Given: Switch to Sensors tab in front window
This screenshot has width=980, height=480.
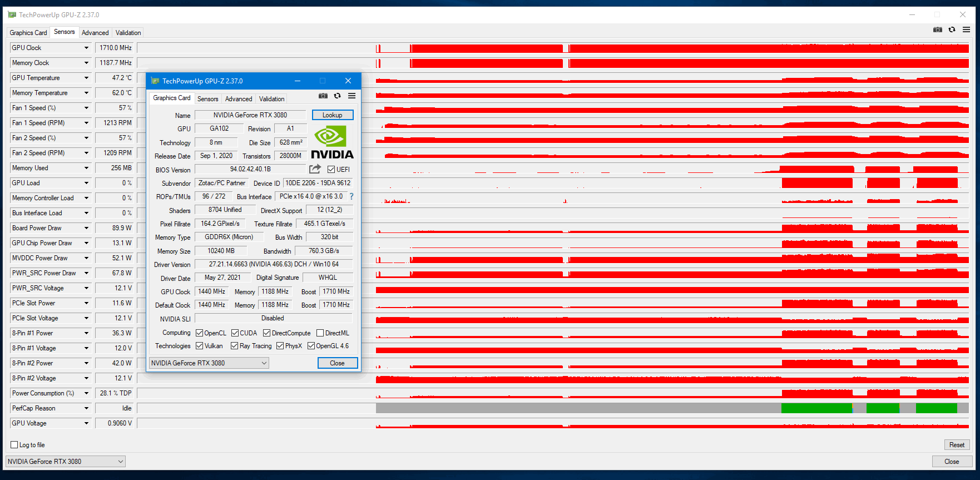Looking at the screenshot, I should pyautogui.click(x=208, y=99).
